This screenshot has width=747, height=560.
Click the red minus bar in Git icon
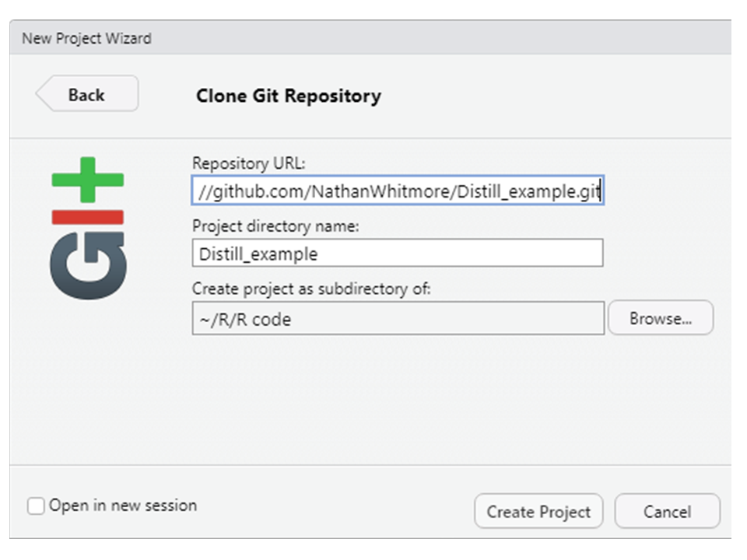(x=88, y=217)
